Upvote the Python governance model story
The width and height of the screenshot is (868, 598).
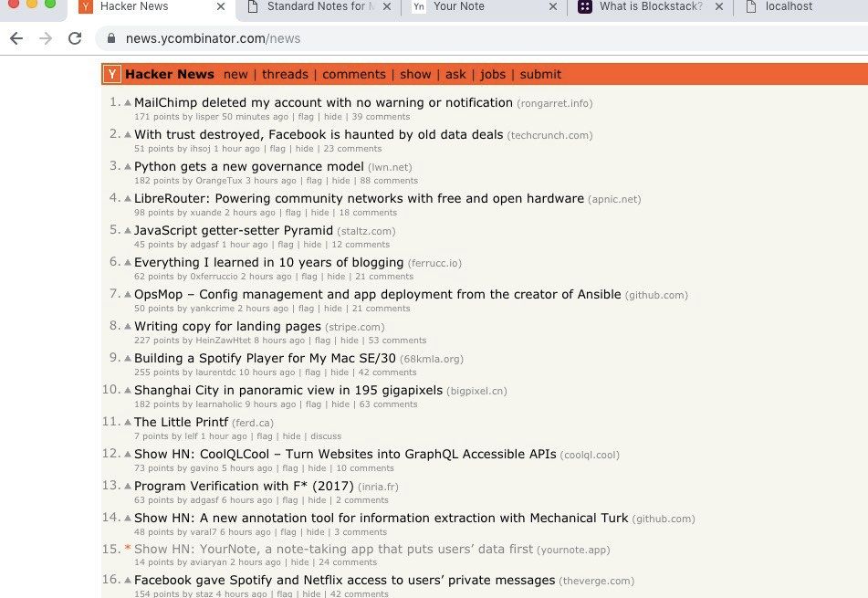point(128,167)
